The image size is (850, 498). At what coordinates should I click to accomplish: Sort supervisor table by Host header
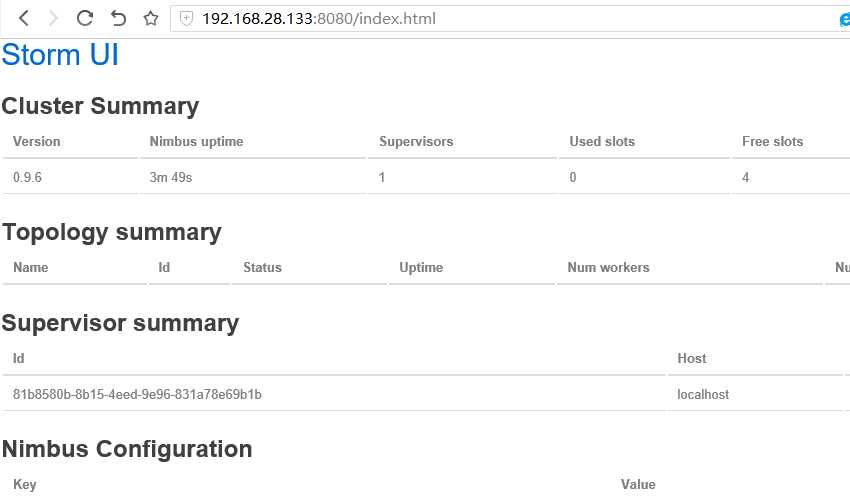pos(692,358)
